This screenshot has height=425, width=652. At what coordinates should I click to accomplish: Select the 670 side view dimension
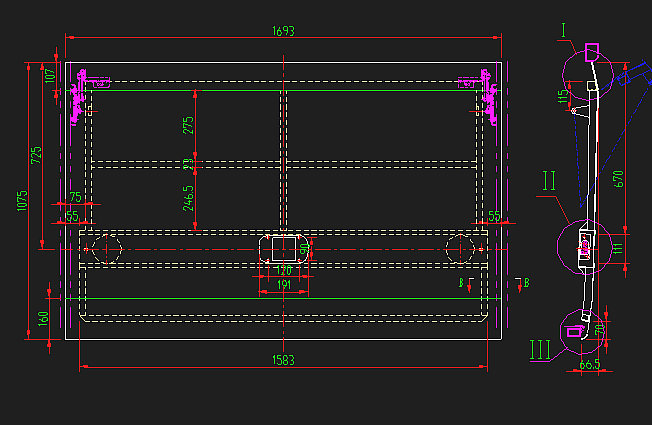click(619, 179)
